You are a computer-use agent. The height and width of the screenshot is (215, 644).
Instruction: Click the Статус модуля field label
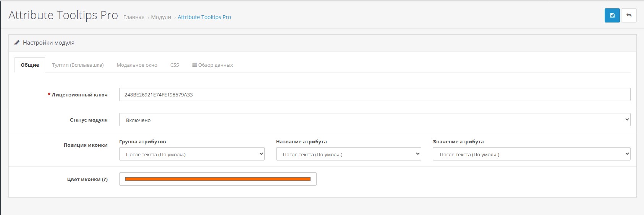point(89,120)
